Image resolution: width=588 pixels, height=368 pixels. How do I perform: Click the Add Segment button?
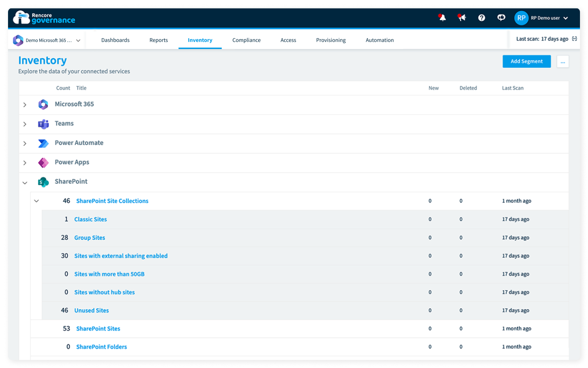click(x=527, y=61)
